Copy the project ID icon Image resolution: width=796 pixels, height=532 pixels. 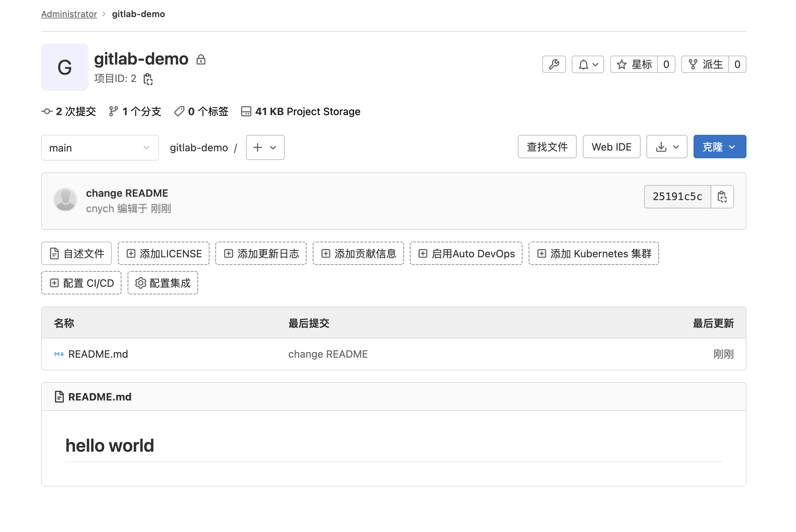[x=148, y=79]
